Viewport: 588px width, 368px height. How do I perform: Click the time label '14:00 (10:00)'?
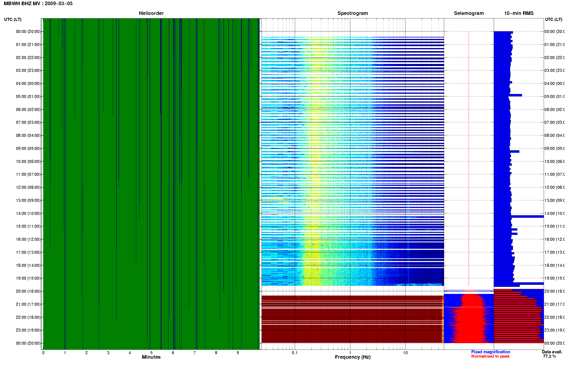[x=28, y=213]
